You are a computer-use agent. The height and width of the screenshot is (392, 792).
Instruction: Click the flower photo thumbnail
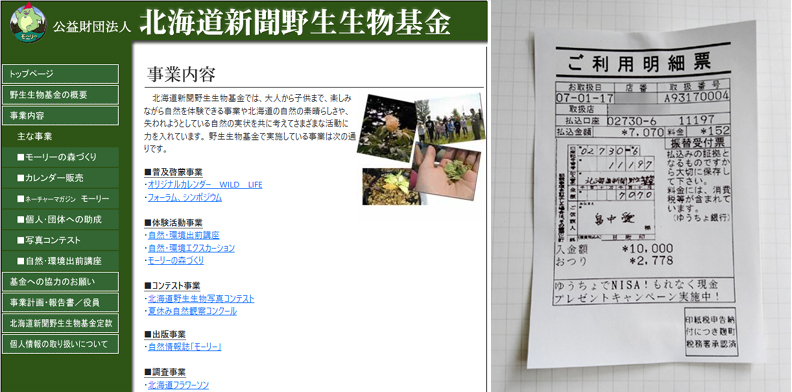click(386, 128)
